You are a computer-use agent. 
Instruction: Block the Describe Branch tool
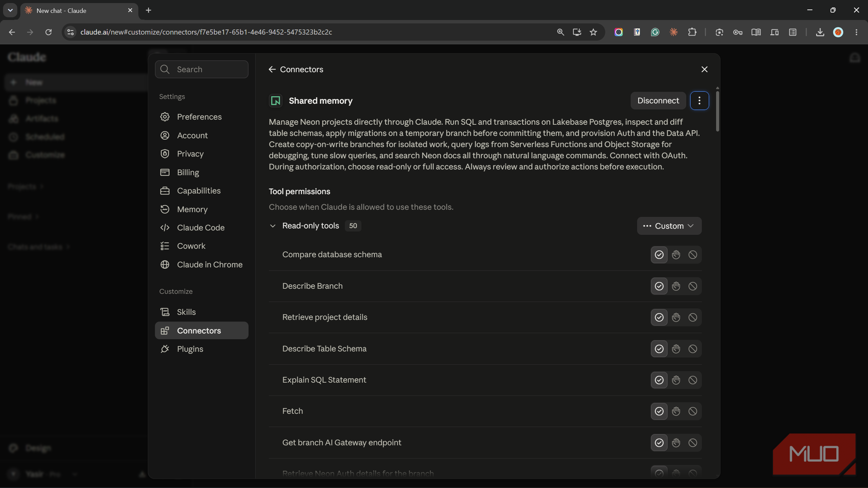click(692, 286)
